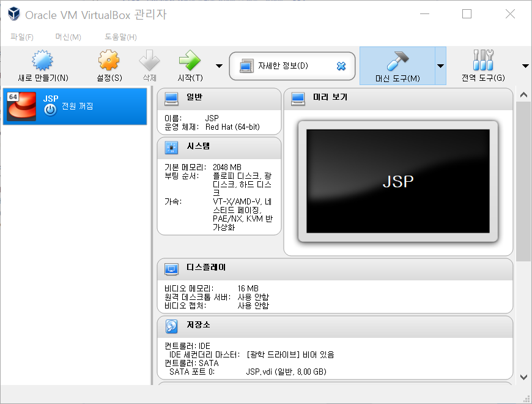Click the 저장소 disk icon
The width and height of the screenshot is (532, 404).
click(x=171, y=326)
